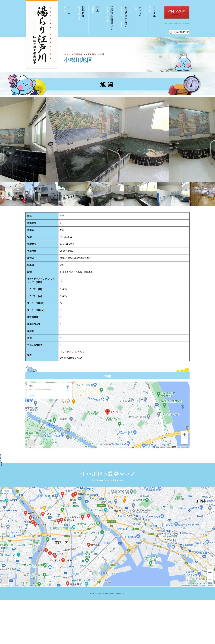This screenshot has height=644, width=215.
Task: Expand the 言語を選択 language dropdown
Action: click(179, 32)
